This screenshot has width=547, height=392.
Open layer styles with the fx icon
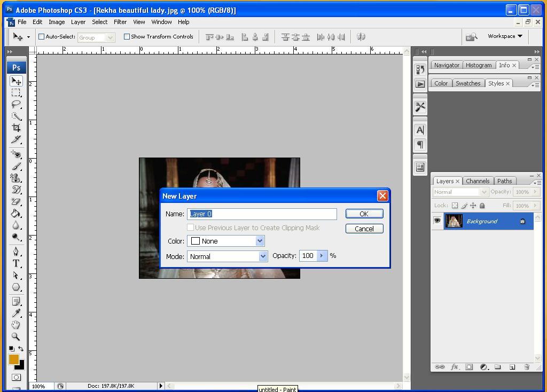tap(455, 367)
